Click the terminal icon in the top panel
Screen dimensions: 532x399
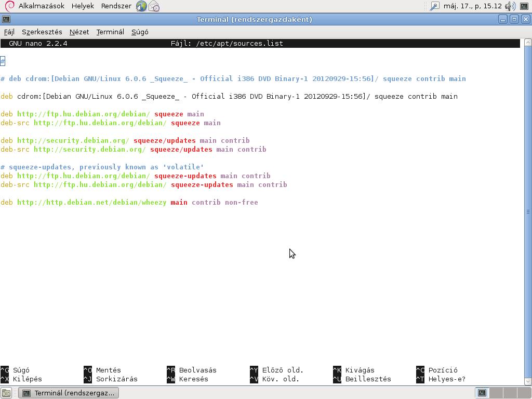pyautogui.click(x=524, y=6)
